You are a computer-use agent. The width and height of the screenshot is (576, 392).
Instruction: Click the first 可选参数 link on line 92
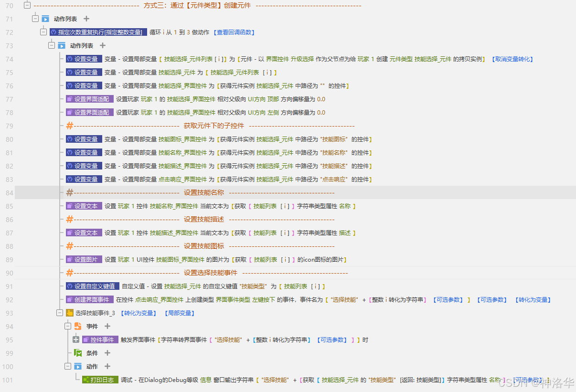point(448,299)
